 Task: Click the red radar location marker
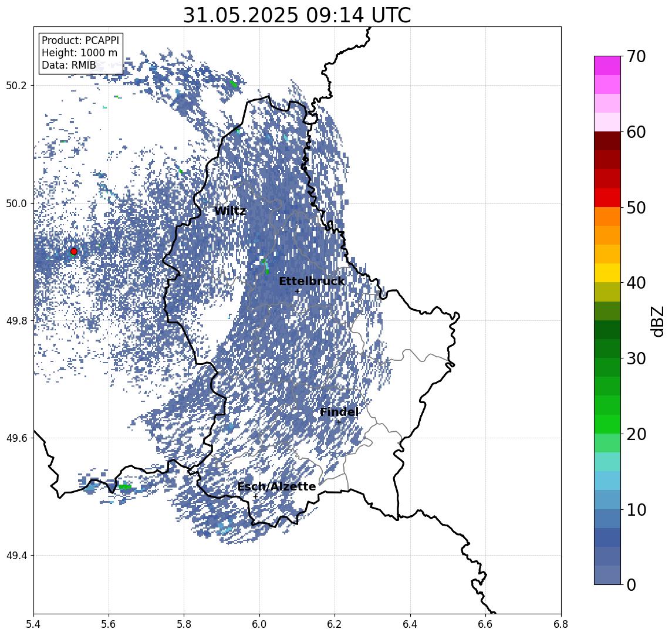pyautogui.click(x=74, y=252)
